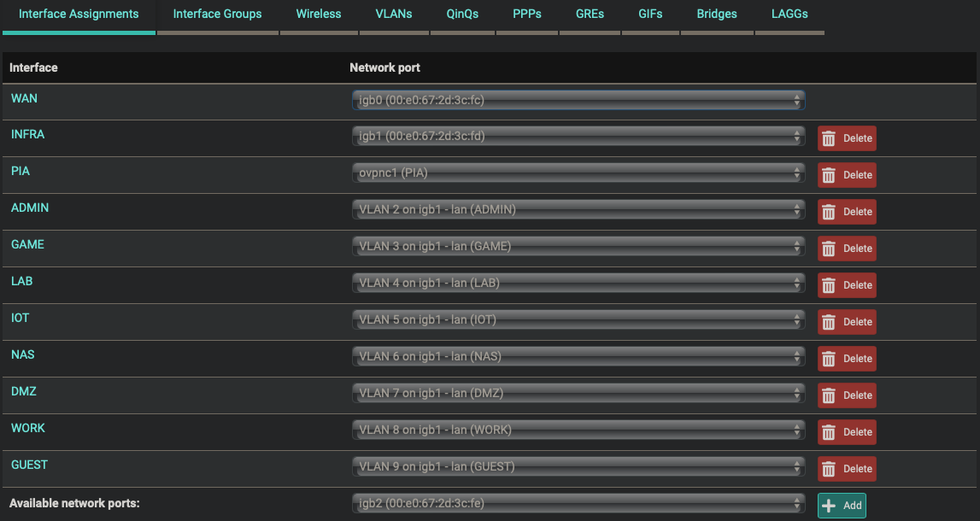Expand the LAB interface port dropdown
Viewport: 980px width, 521px height.
pyautogui.click(x=578, y=283)
